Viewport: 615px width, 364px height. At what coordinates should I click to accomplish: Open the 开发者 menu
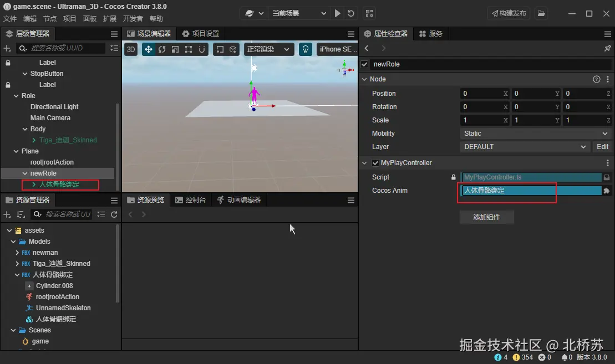133,19
